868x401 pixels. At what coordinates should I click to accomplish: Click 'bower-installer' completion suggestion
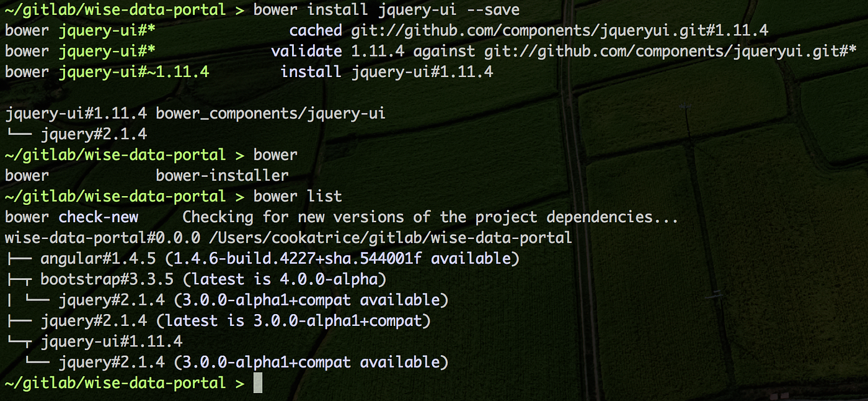point(223,176)
